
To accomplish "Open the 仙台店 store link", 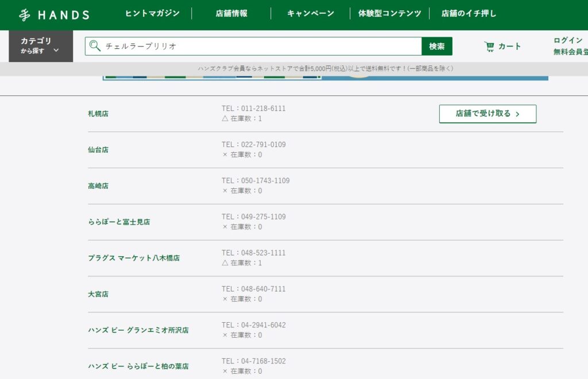I will [98, 149].
